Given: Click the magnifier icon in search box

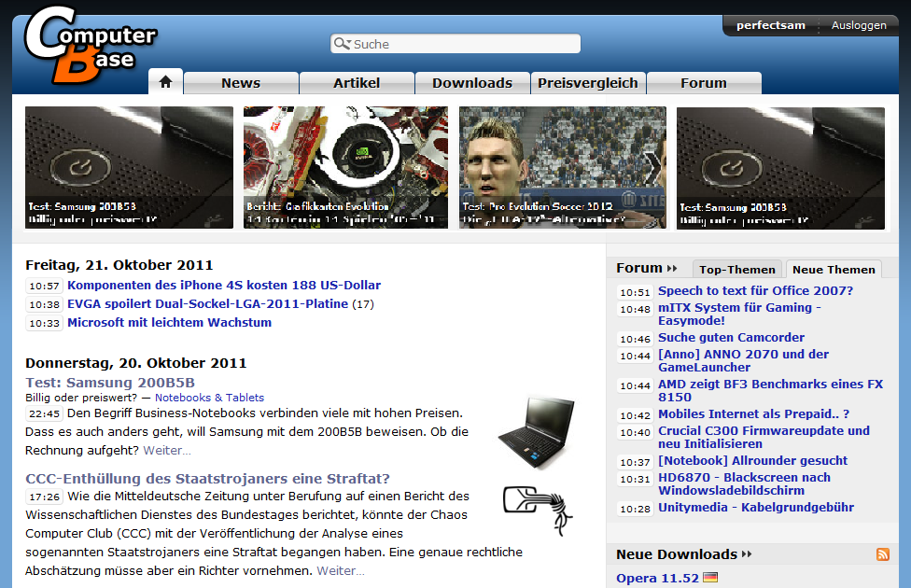Looking at the screenshot, I should point(343,44).
